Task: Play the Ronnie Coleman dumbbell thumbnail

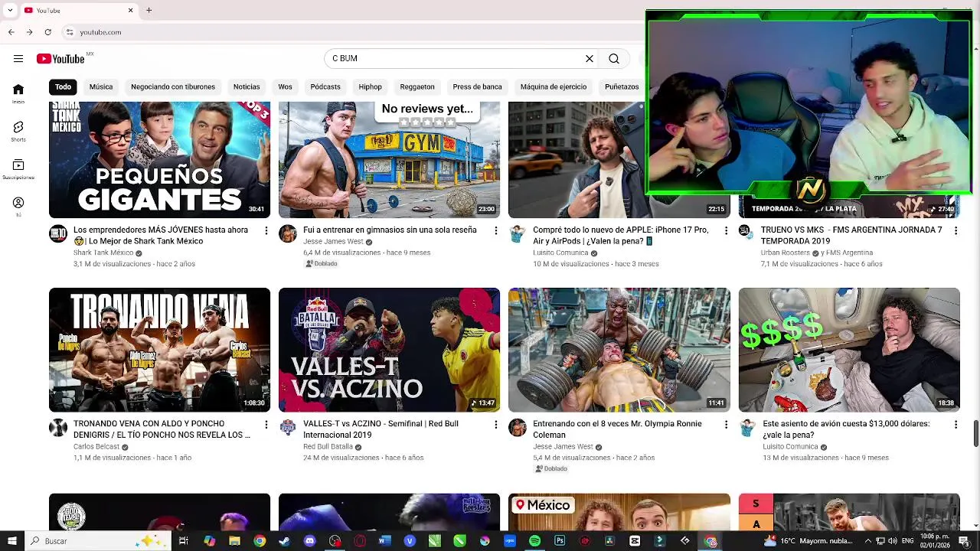Action: click(619, 350)
